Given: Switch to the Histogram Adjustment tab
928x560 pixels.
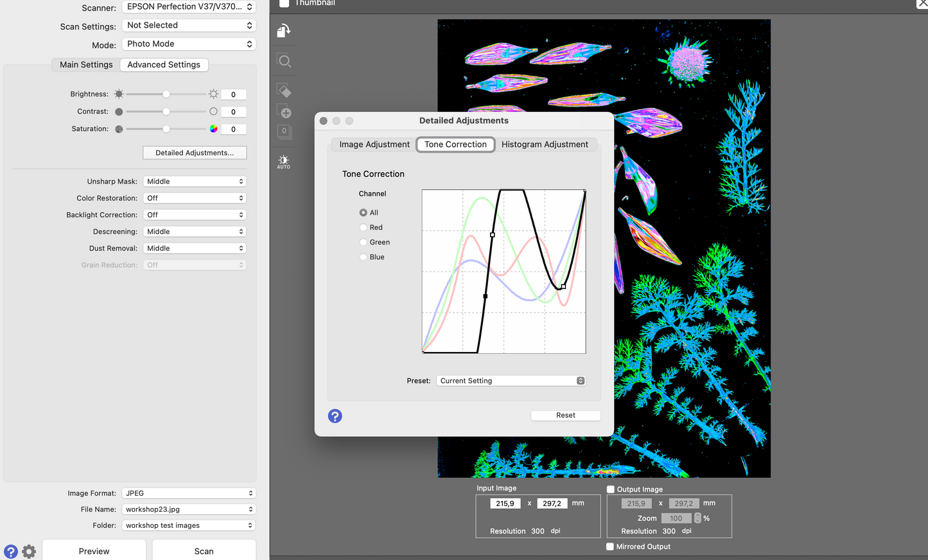Looking at the screenshot, I should click(x=545, y=144).
